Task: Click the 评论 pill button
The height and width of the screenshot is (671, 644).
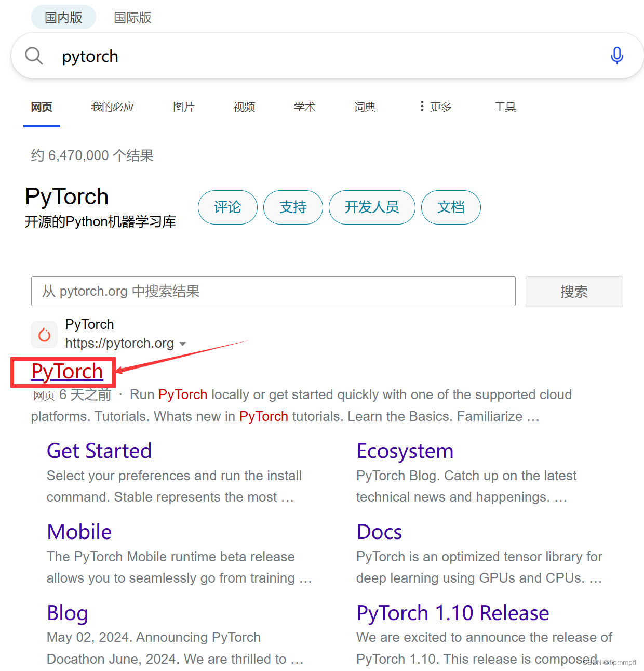Action: 227,207
